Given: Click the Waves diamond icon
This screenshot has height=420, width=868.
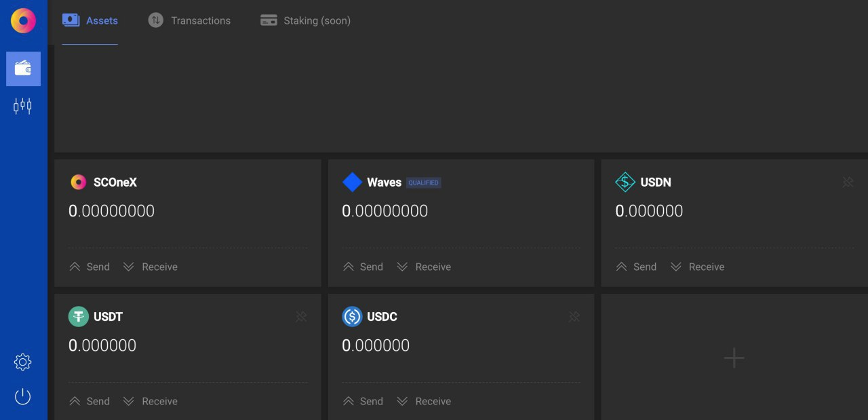Looking at the screenshot, I should click(x=352, y=182).
